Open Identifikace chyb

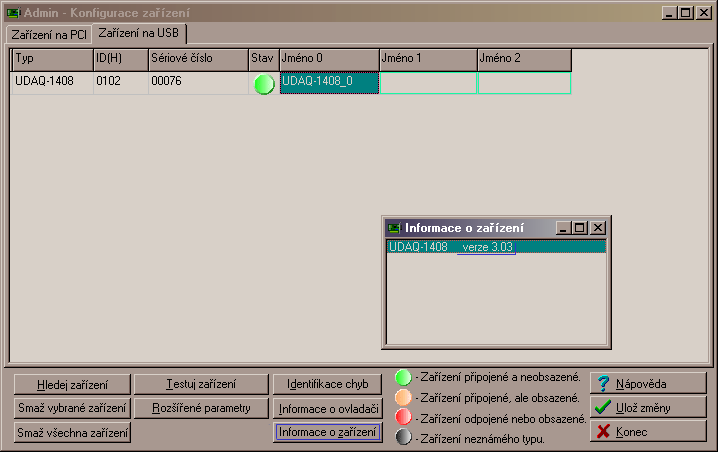point(327,384)
